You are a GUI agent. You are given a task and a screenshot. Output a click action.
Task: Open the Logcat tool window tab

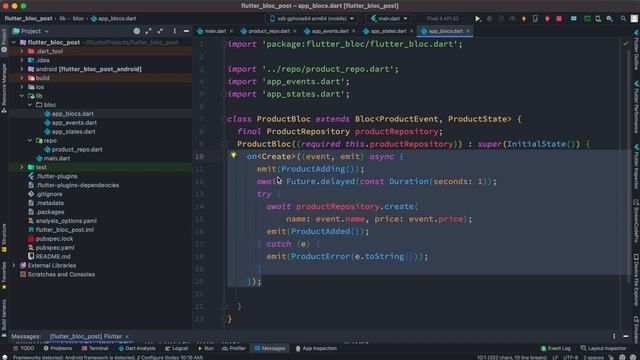[x=177, y=348]
